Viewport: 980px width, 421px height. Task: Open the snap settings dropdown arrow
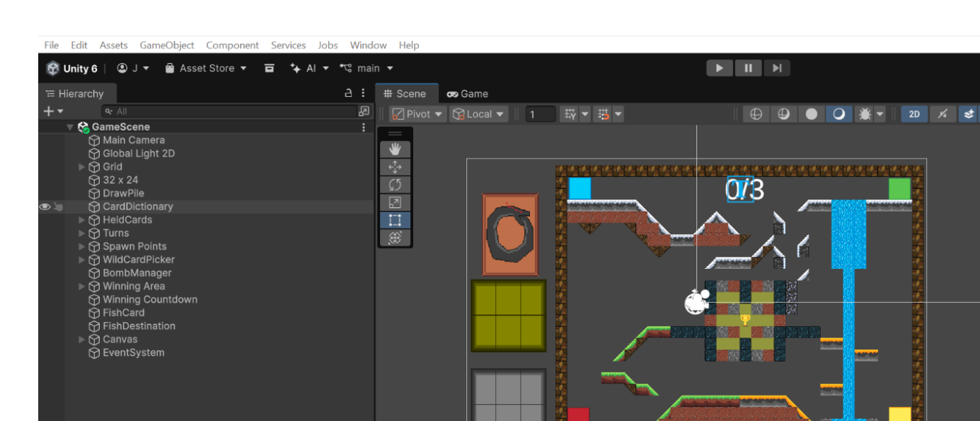[618, 114]
